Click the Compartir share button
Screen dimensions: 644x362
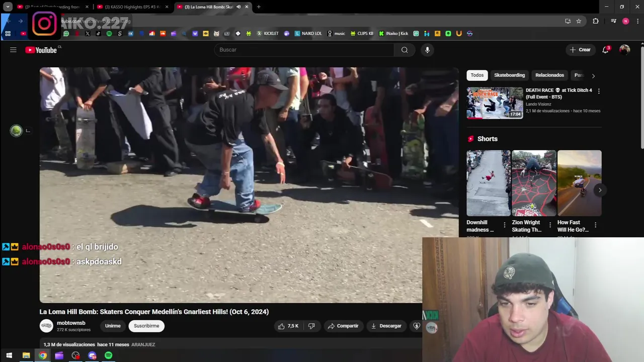coord(343,326)
